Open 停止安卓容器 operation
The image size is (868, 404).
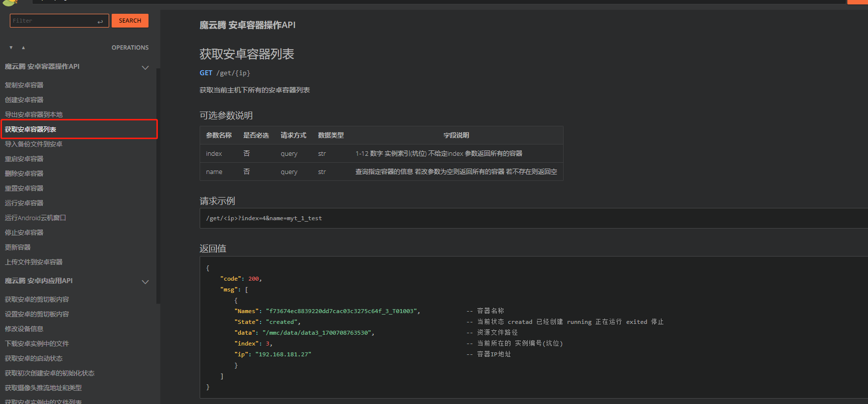tap(24, 232)
